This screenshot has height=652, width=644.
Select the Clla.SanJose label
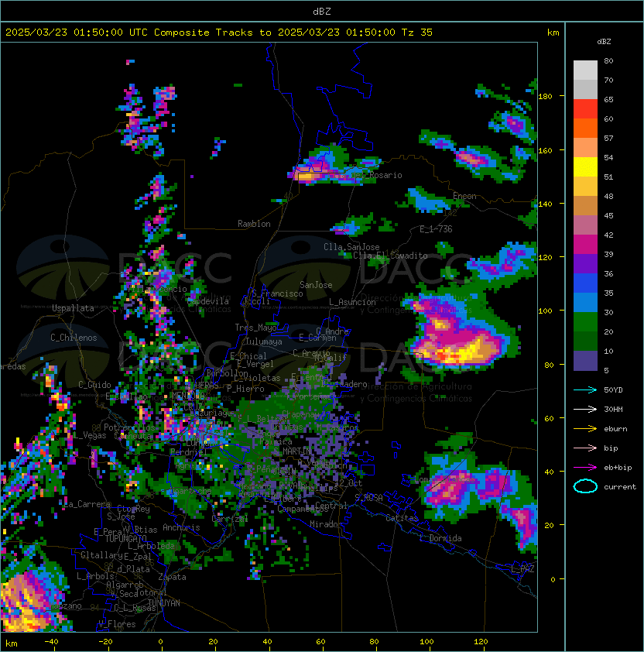(x=351, y=247)
